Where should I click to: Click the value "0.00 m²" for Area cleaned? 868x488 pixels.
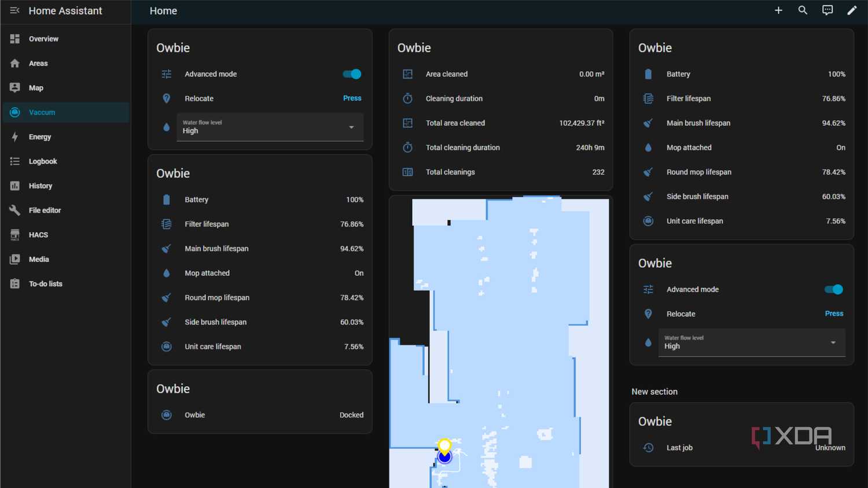592,74
